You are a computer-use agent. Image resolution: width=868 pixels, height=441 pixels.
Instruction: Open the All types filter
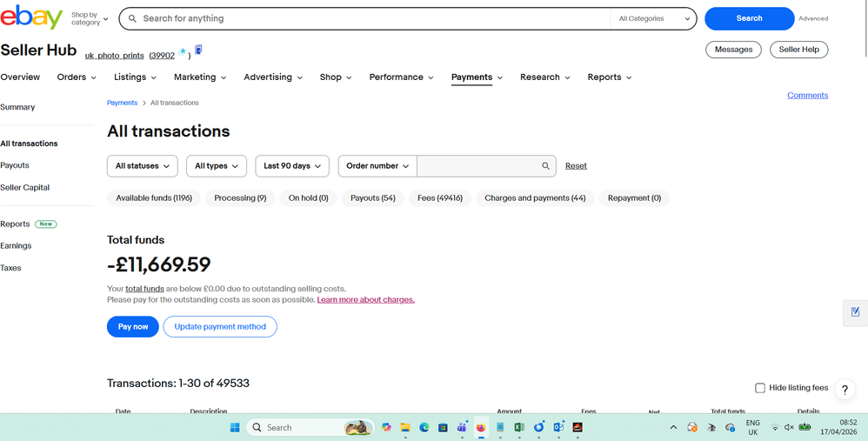tap(217, 166)
